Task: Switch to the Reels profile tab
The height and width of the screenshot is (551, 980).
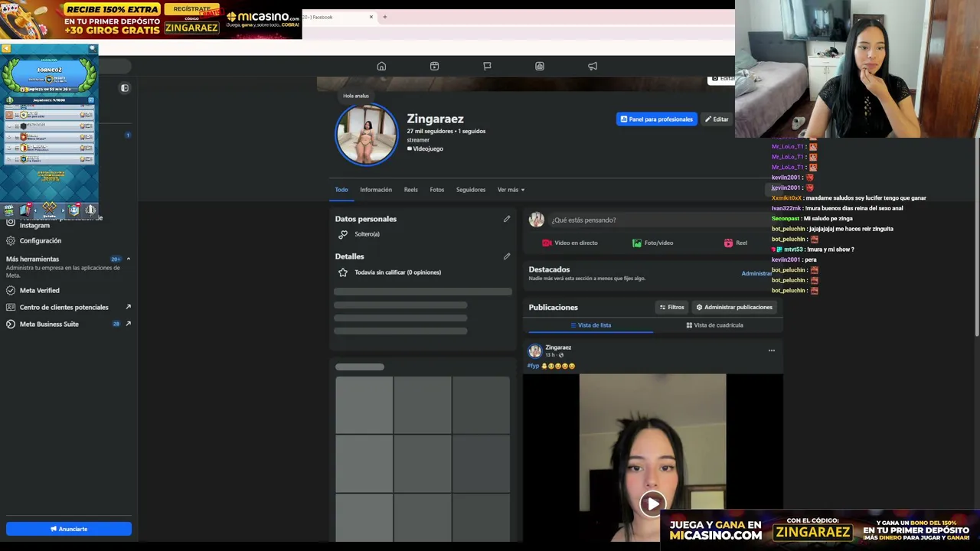Action: [x=411, y=190]
